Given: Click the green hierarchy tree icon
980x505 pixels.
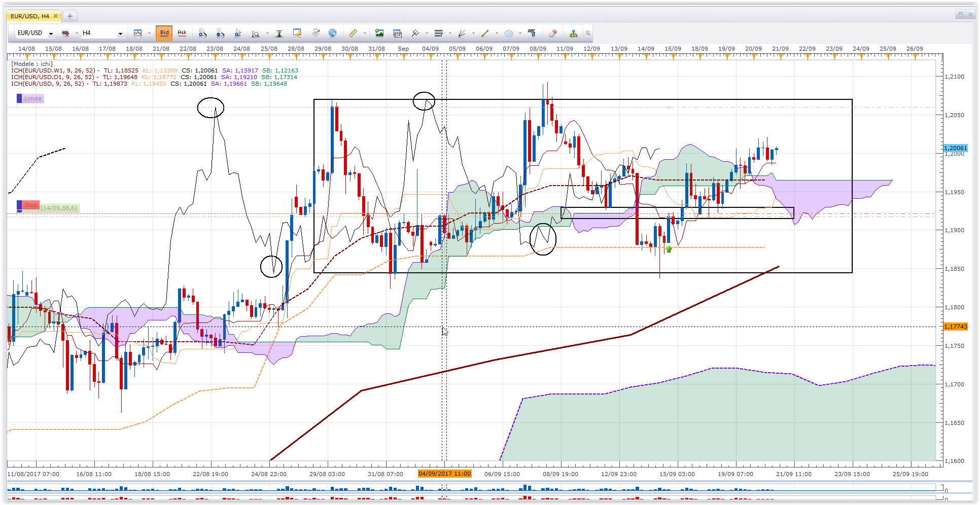Looking at the screenshot, I should [x=573, y=33].
